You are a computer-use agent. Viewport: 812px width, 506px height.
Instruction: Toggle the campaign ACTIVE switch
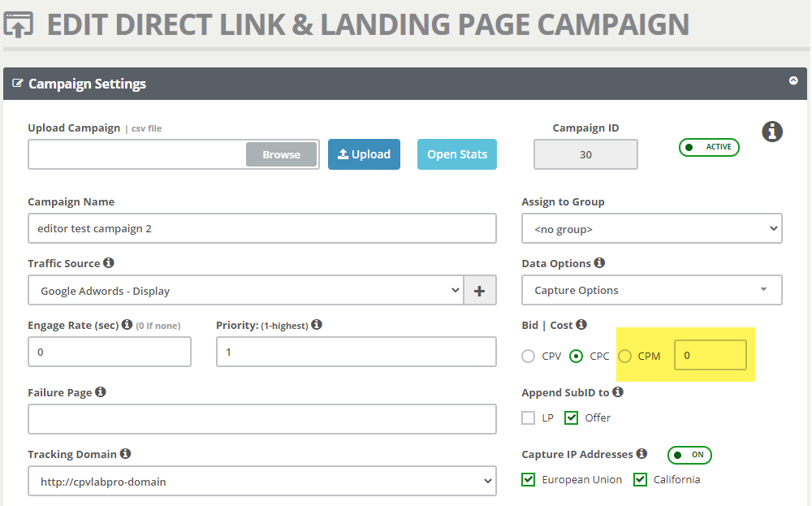(709, 147)
